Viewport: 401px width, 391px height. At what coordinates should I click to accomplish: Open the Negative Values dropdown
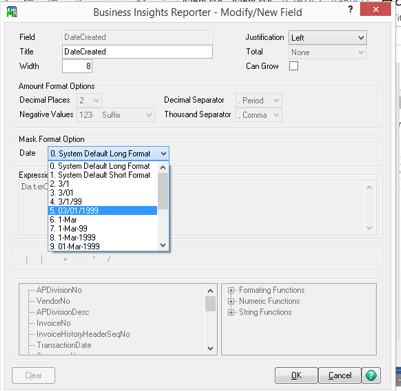pyautogui.click(x=116, y=115)
